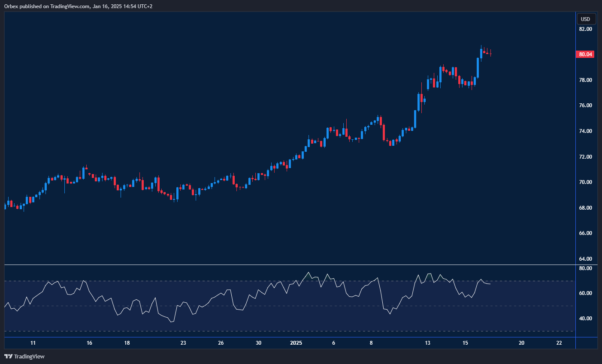The image size is (602, 364).
Task: Select date marker 23 on time axis
Action: point(183,343)
